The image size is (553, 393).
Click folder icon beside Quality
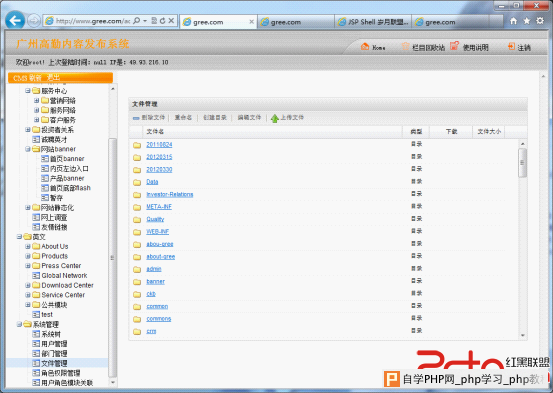tap(137, 220)
